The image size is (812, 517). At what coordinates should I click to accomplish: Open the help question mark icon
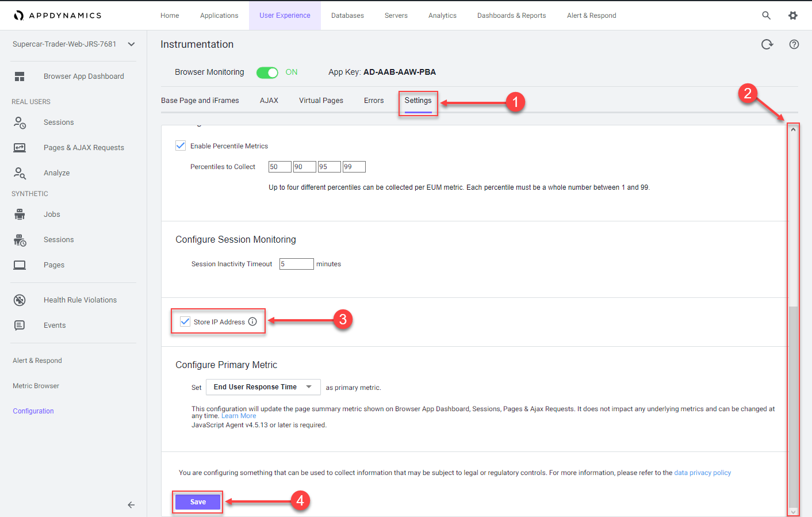tap(794, 44)
